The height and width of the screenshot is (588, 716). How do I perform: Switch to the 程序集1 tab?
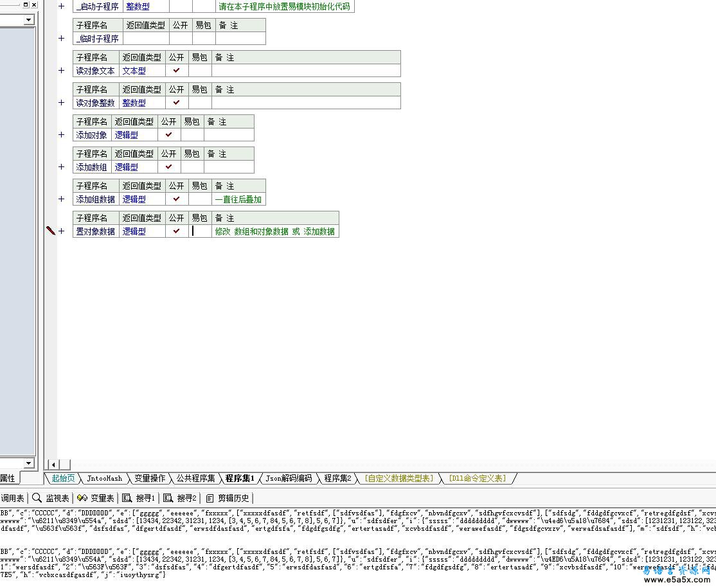pos(240,478)
